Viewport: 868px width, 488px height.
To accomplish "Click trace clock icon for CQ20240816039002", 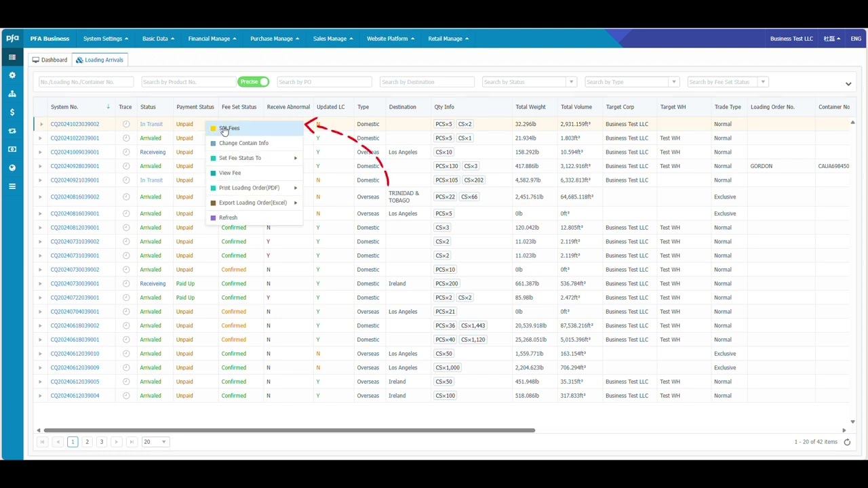I will (126, 197).
